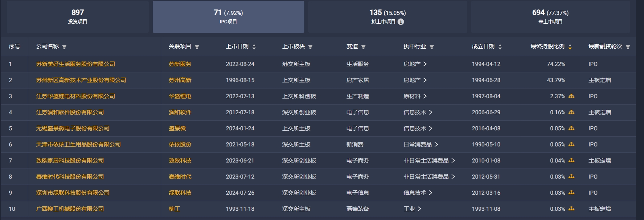This screenshot has height=220, width=644.
Task: Select 序号 column header
Action: point(14,47)
